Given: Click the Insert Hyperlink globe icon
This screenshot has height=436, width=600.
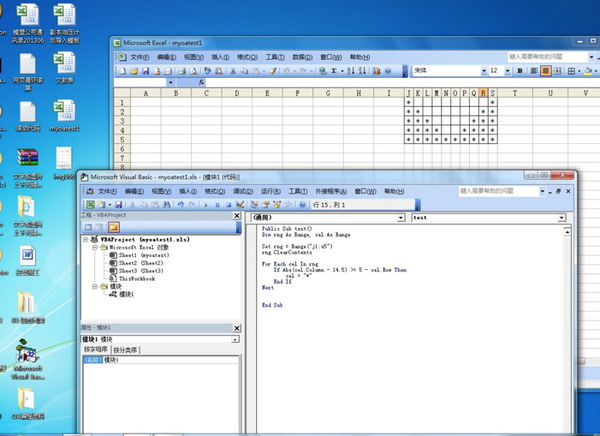Looking at the screenshot, I should tap(323, 71).
